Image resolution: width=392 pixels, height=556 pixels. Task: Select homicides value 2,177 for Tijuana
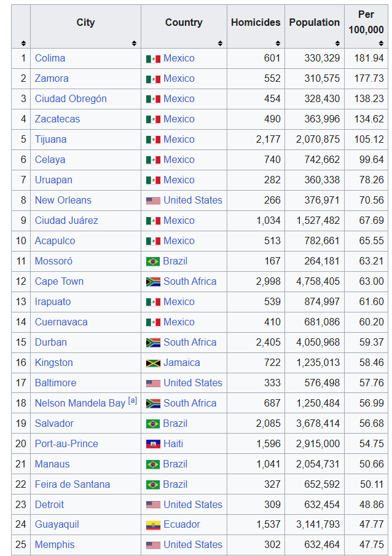pyautogui.click(x=268, y=140)
